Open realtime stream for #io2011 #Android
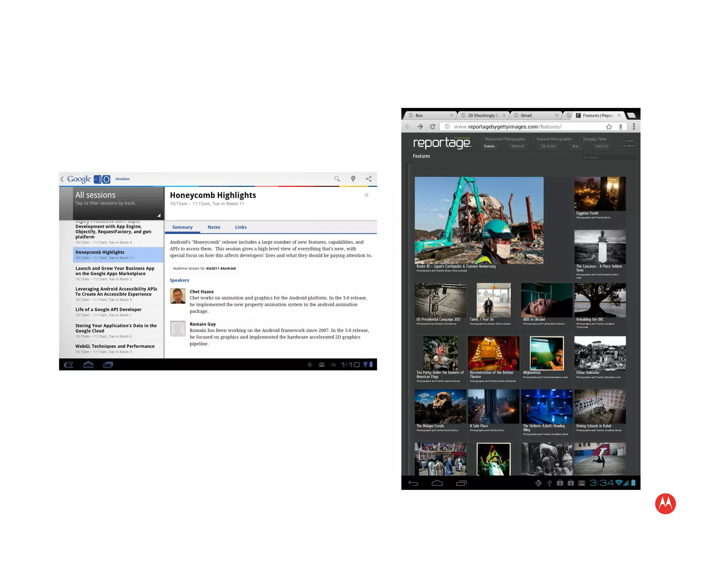This screenshot has height=562, width=728. click(204, 269)
